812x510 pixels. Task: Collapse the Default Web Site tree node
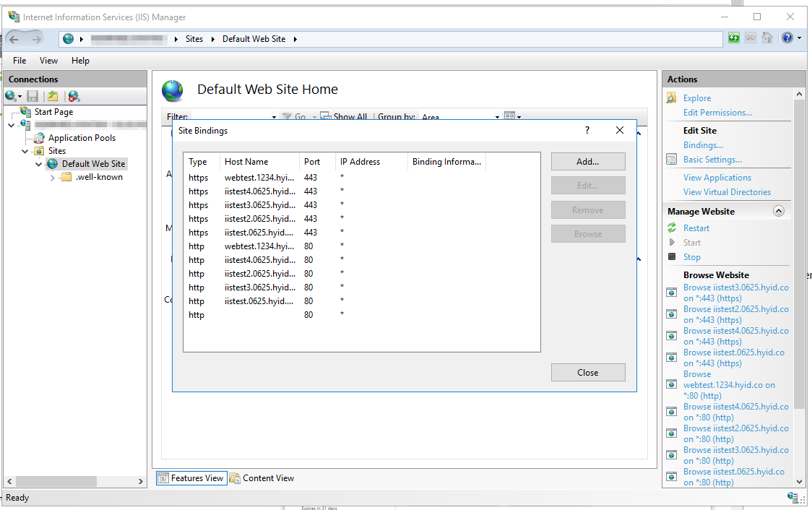(38, 164)
